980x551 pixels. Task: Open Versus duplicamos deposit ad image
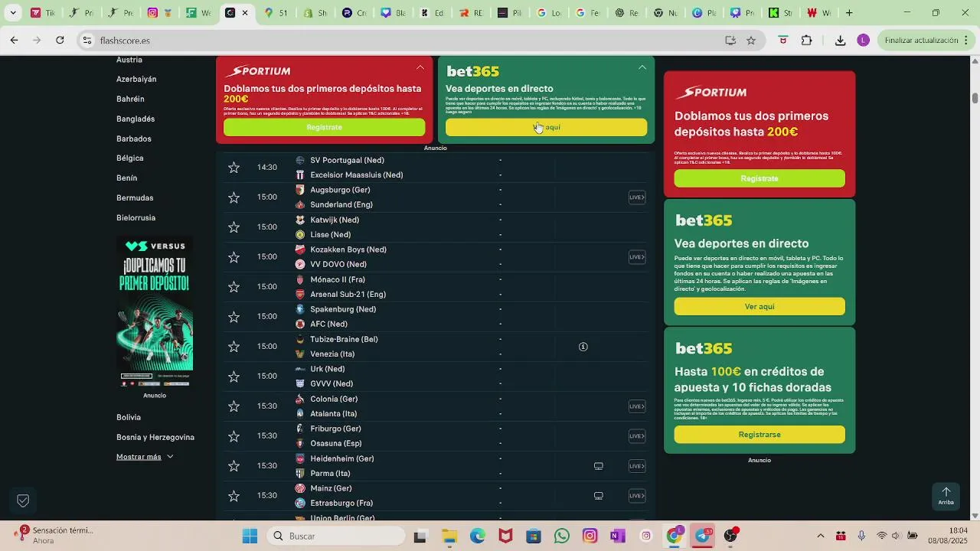(155, 311)
